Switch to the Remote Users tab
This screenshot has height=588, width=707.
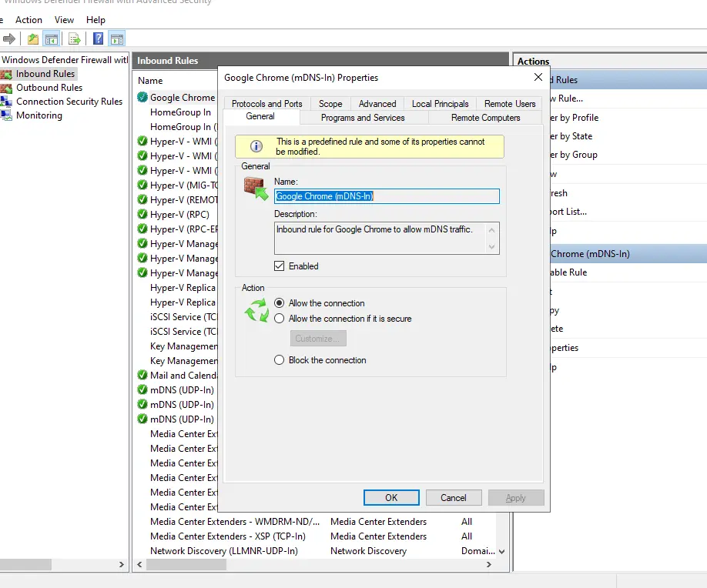point(510,104)
